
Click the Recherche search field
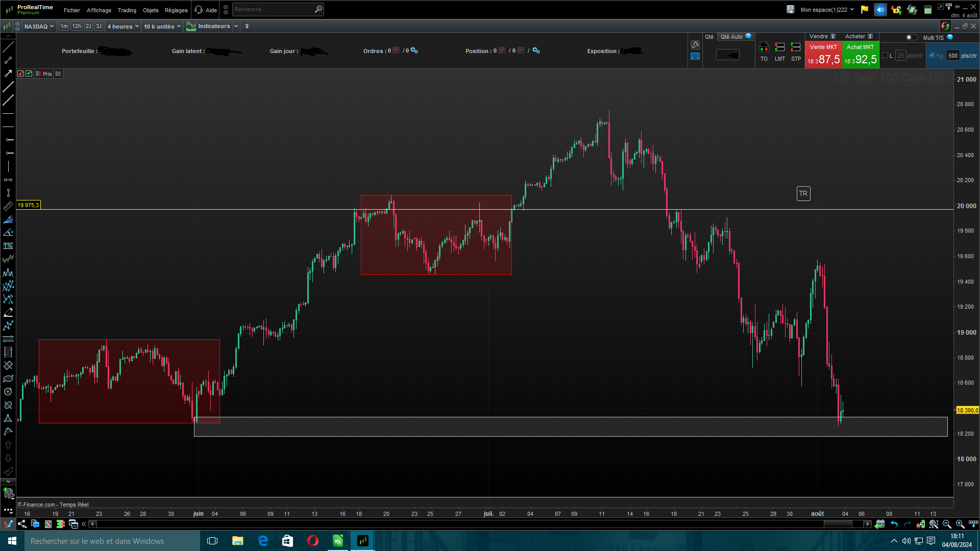[273, 9]
